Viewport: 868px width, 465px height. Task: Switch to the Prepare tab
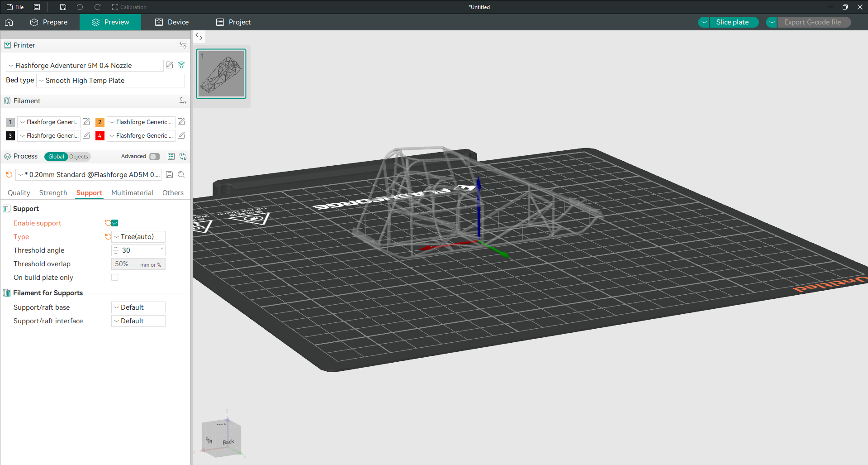point(49,22)
